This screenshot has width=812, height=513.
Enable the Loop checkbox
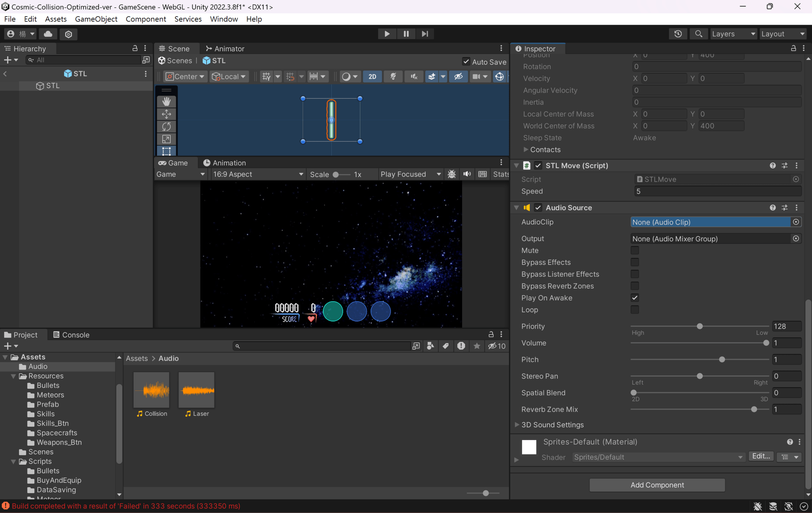tap(634, 310)
